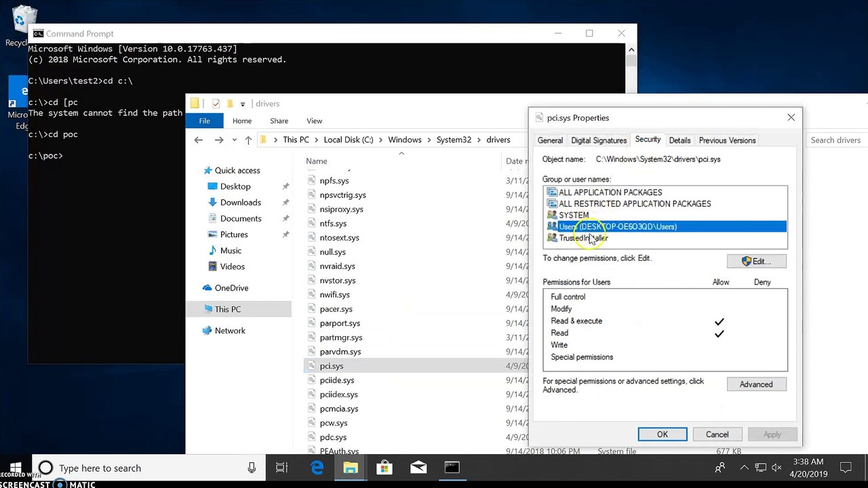
Task: Open Task View from taskbar
Action: pos(281,468)
